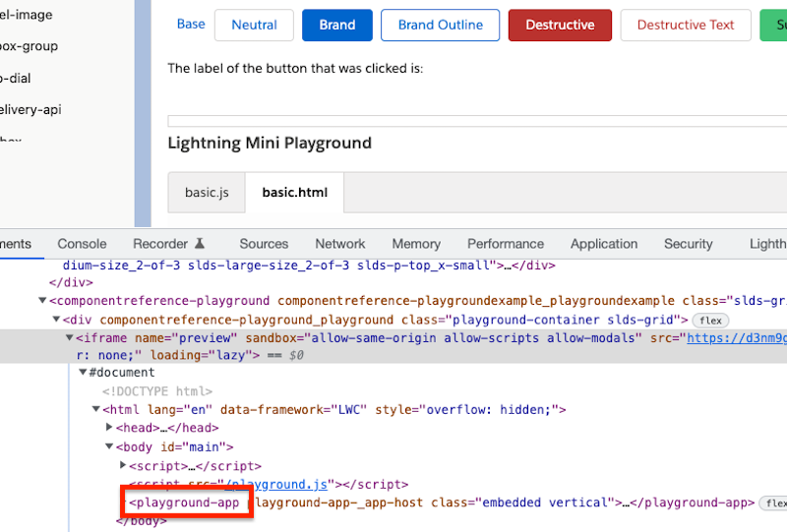The height and width of the screenshot is (532, 787).
Task: Click the flex badge after playground-app element
Action: point(773,502)
